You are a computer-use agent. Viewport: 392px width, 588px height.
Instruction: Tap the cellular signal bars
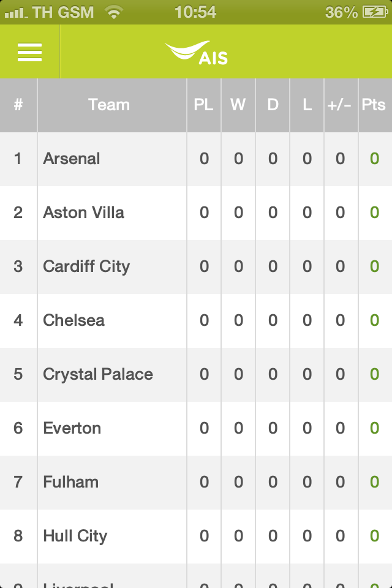tap(16, 12)
